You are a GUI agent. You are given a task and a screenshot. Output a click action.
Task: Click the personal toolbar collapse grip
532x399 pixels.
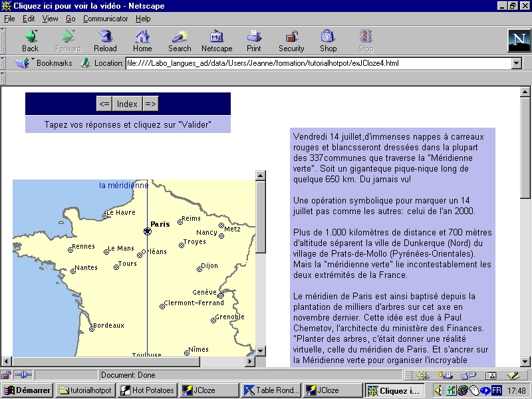click(x=3, y=78)
